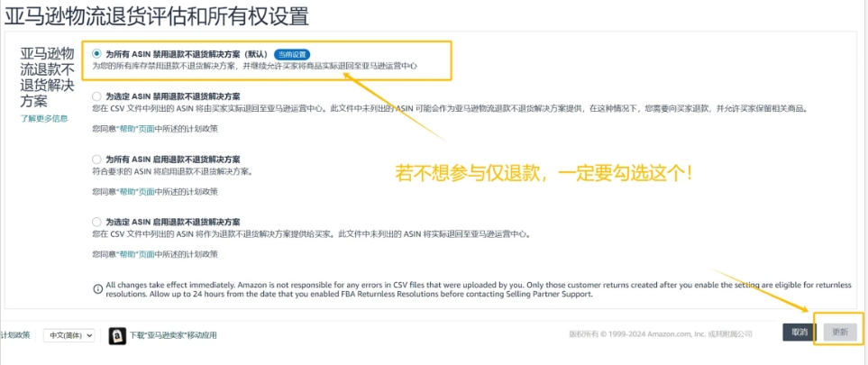Click the copyright text 版权所有 1999-2024 Amazon.com
The image size is (868, 365).
click(661, 334)
